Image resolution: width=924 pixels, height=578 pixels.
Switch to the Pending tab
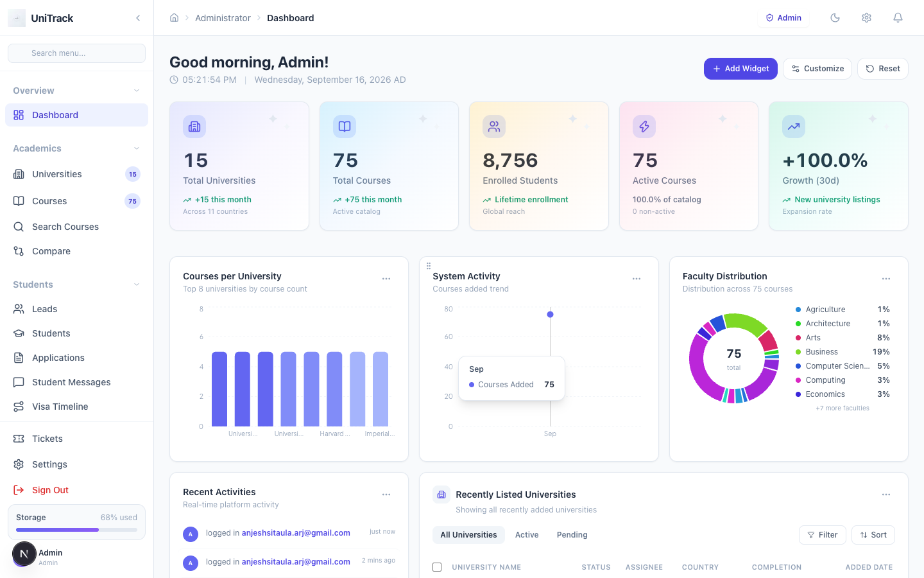pos(572,535)
